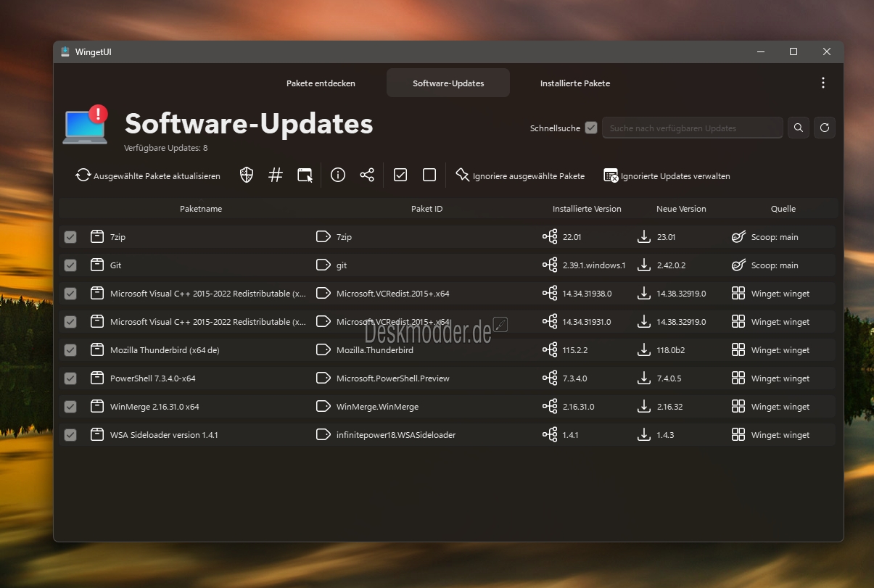Click new version 2.16.32

point(669,407)
